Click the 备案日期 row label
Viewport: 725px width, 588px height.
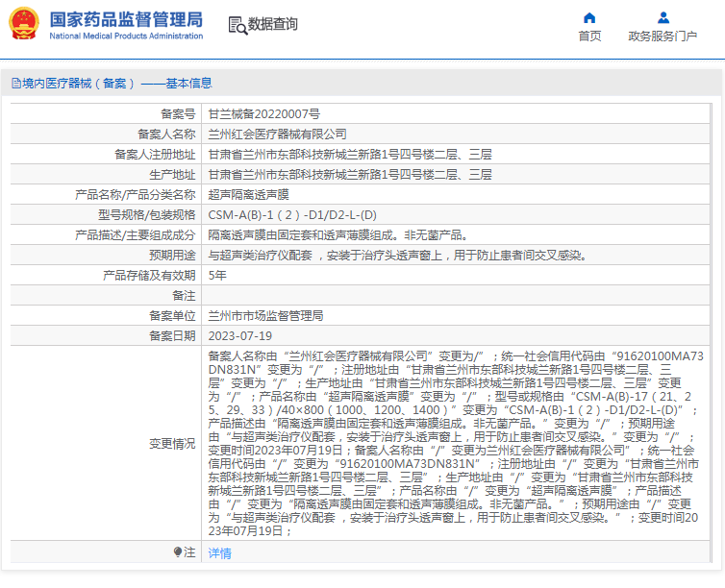click(x=172, y=336)
